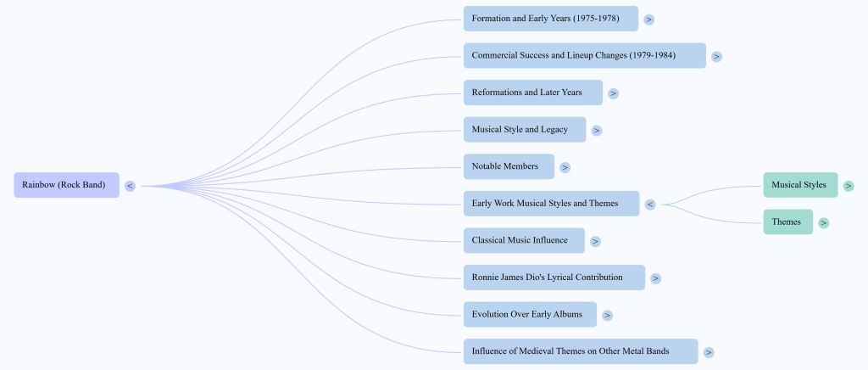868x370 pixels.
Task: Select Evolution Over Early Albums box
Action: coord(531,315)
